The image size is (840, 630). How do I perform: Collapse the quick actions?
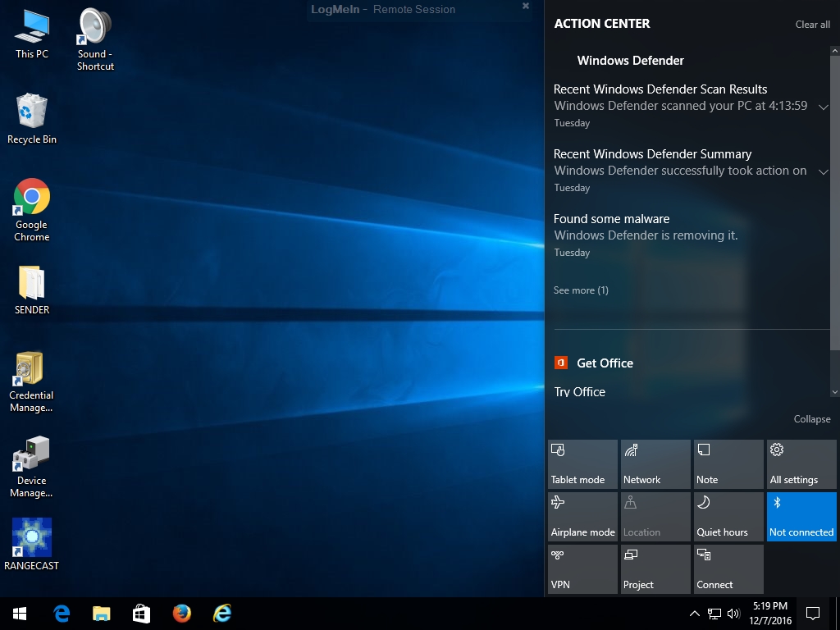(811, 419)
